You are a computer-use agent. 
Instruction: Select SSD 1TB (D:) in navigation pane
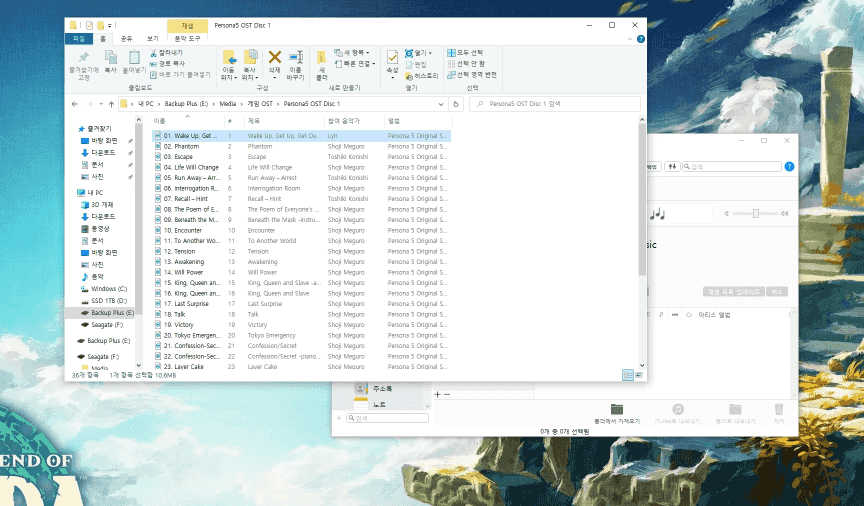pyautogui.click(x=104, y=301)
